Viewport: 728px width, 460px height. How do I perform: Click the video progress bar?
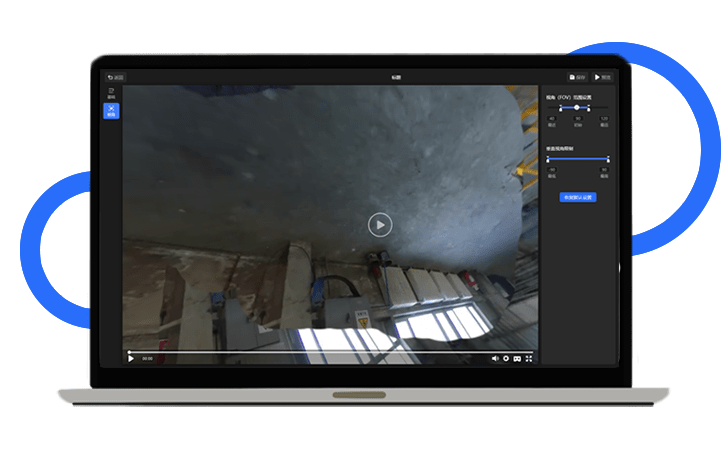[x=330, y=352]
